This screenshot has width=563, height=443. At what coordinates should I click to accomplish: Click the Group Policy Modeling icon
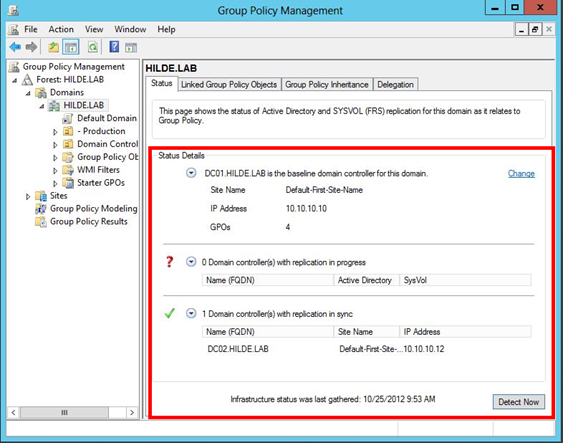tap(41, 209)
